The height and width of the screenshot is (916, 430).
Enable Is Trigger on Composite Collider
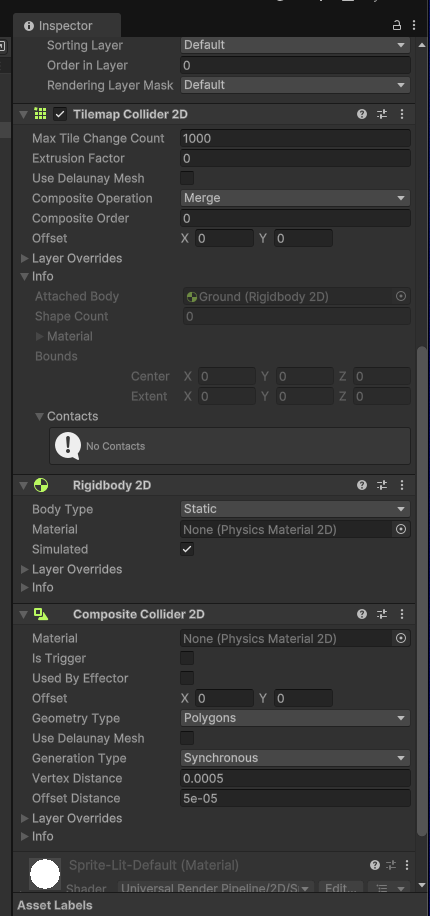click(187, 658)
